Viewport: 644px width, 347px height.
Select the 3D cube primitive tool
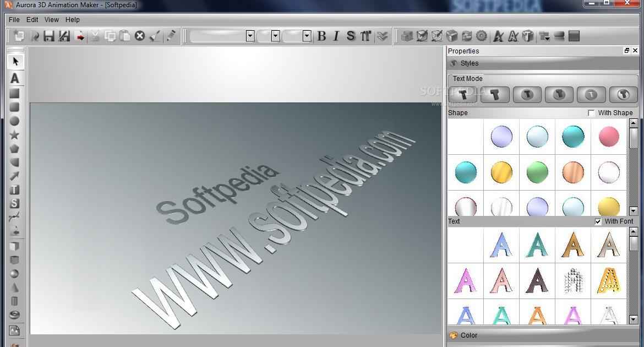tap(14, 246)
